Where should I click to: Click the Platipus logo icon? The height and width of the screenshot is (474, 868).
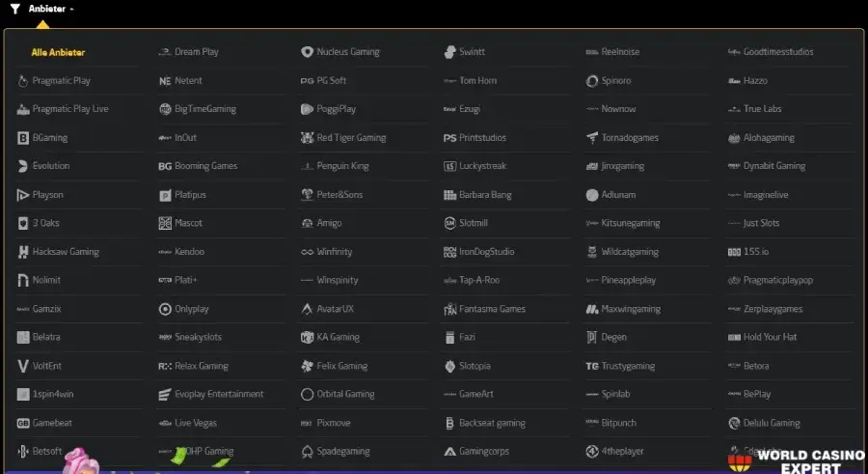click(x=165, y=195)
